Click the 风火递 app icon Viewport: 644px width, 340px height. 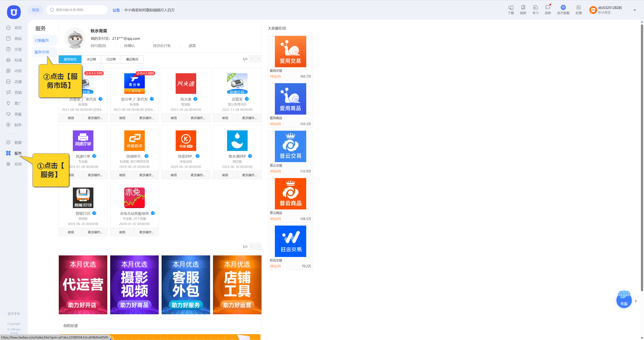point(186,84)
